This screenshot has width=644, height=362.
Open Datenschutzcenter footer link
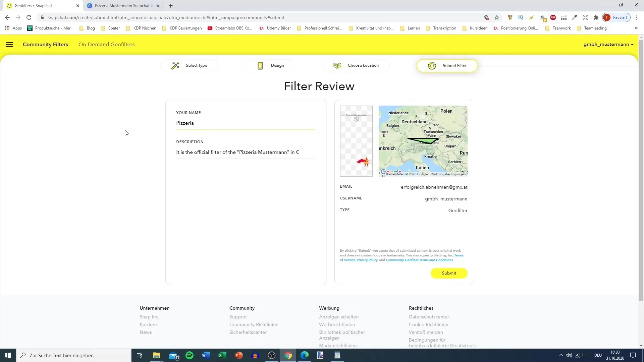(x=429, y=317)
